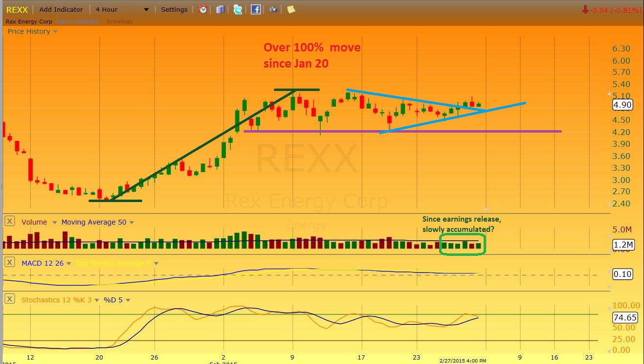This screenshot has width=644, height=364.
Task: Click the Moving Average 50 label
Action: click(x=94, y=222)
